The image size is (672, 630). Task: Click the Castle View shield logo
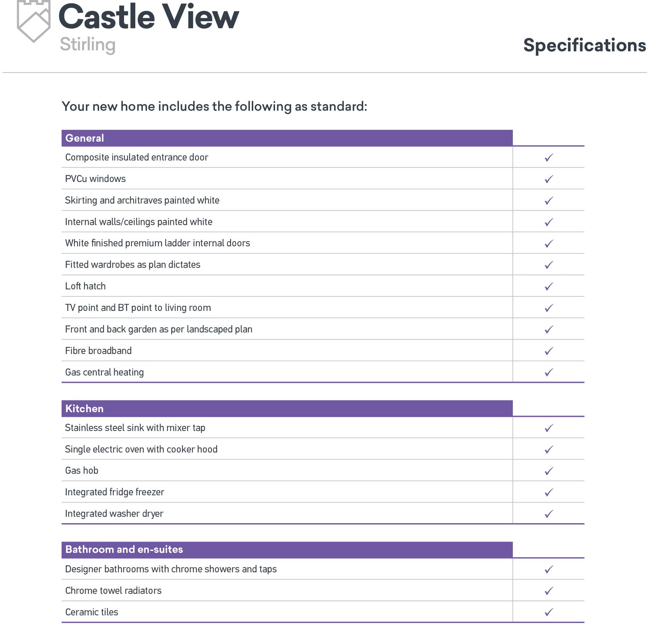pyautogui.click(x=34, y=21)
